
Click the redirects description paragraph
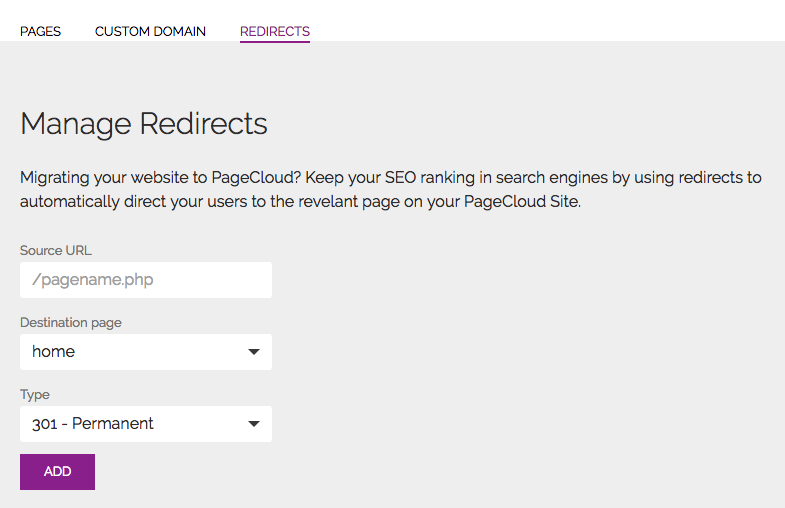(x=390, y=189)
